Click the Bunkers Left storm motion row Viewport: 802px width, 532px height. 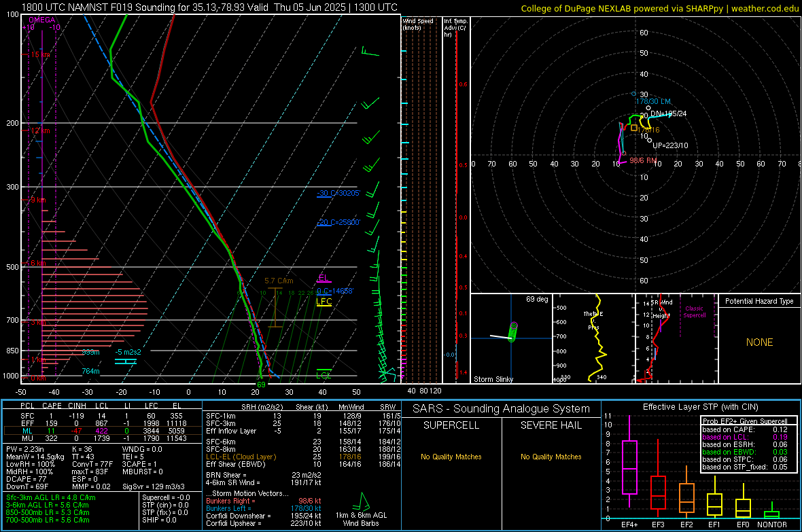264,508
